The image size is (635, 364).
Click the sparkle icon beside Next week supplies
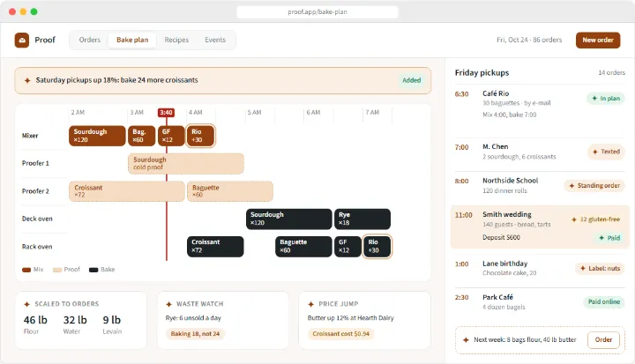tap(466, 340)
